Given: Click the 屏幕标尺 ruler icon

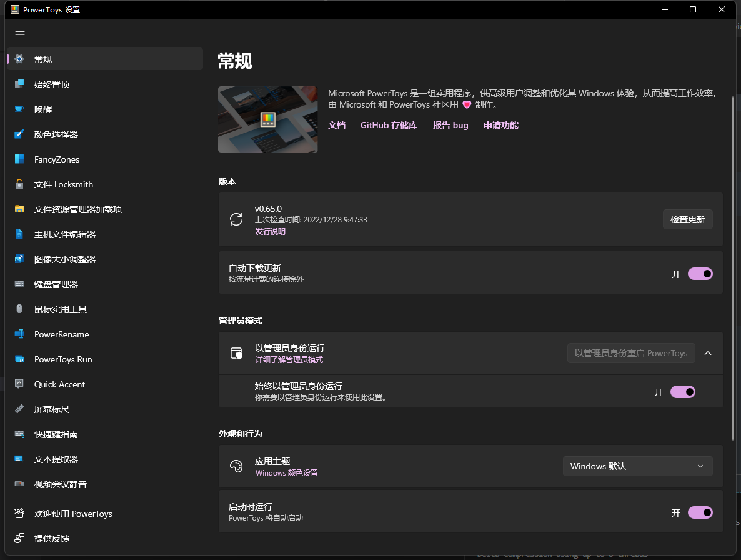Looking at the screenshot, I should 19,409.
